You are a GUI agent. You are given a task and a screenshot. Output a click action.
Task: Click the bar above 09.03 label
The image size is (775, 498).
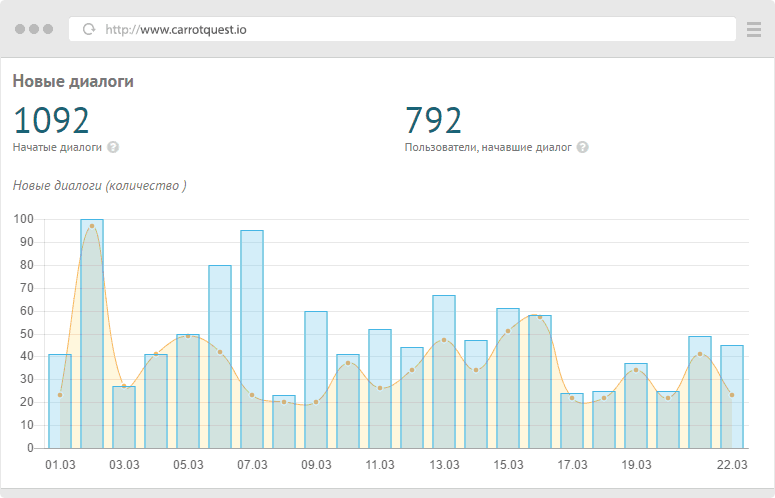tap(316, 379)
